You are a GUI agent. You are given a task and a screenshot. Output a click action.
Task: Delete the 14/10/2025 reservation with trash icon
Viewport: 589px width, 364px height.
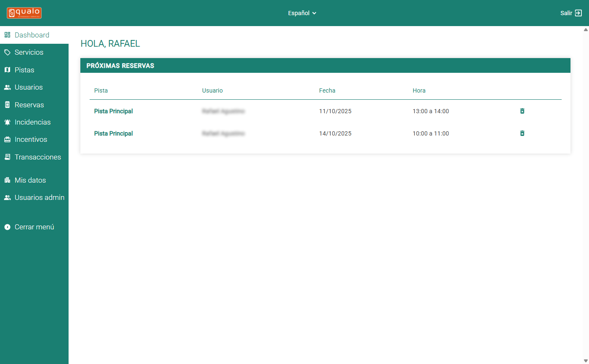[x=522, y=133]
